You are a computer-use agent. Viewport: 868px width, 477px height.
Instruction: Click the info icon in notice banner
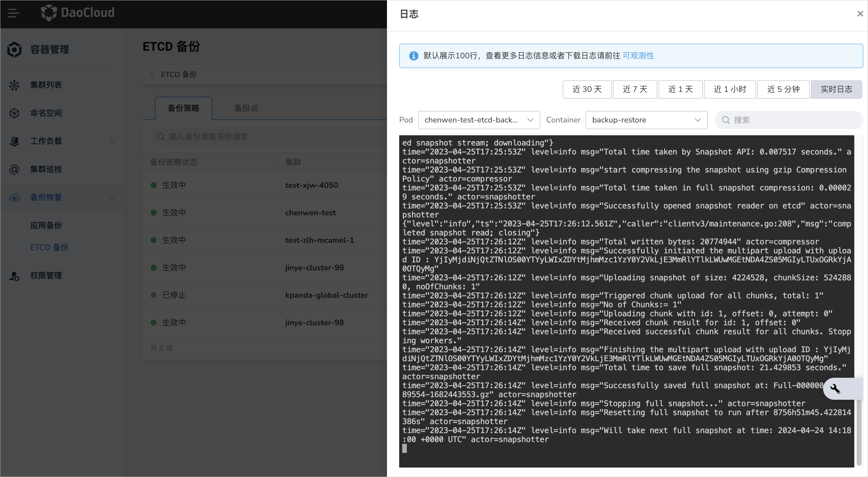(414, 56)
